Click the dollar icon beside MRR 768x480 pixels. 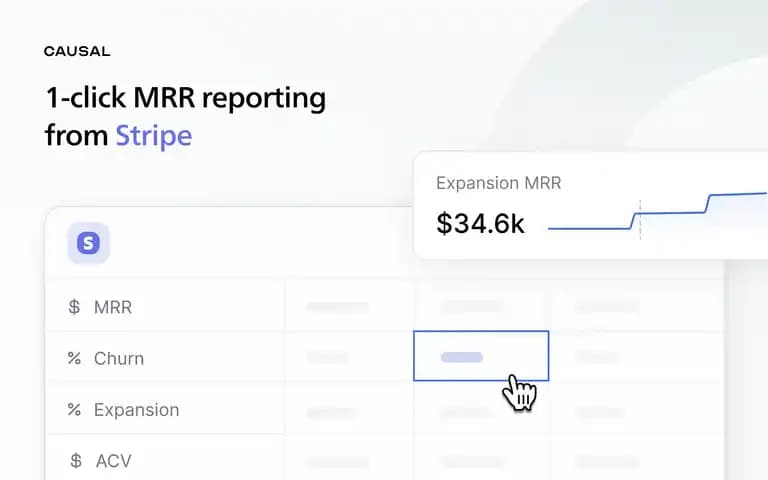[x=74, y=307]
